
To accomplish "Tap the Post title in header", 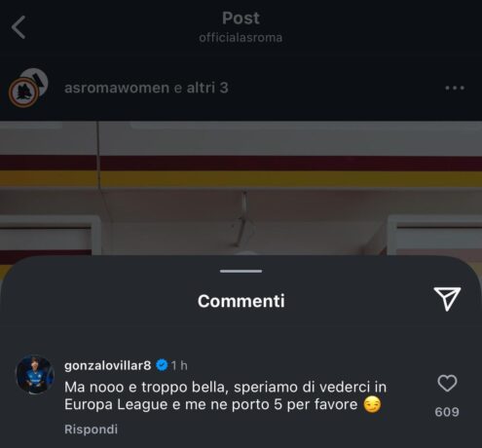I will tap(241, 19).
